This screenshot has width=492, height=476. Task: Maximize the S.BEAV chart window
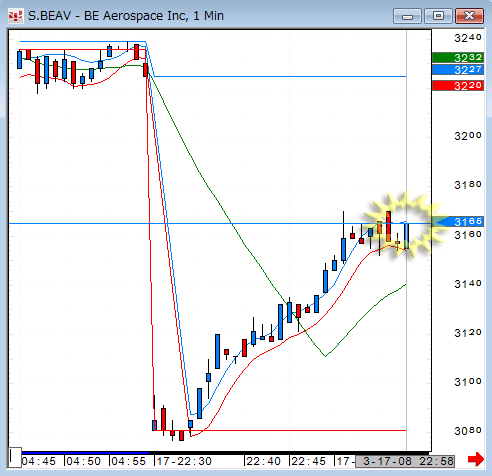[438, 16]
